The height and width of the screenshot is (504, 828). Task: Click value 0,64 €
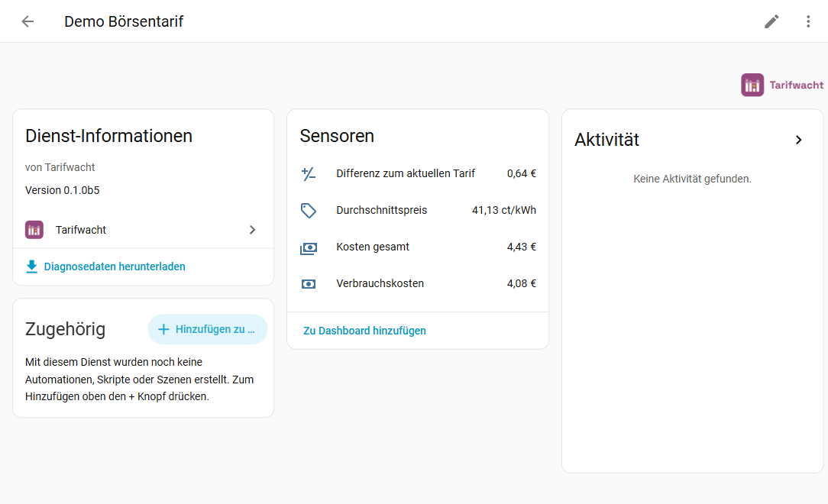pyautogui.click(x=521, y=173)
